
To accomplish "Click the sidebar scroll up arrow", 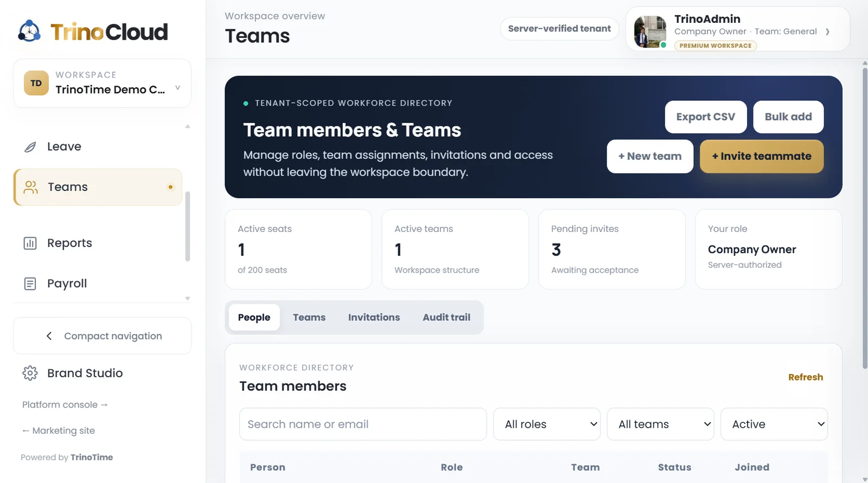I will point(188,126).
